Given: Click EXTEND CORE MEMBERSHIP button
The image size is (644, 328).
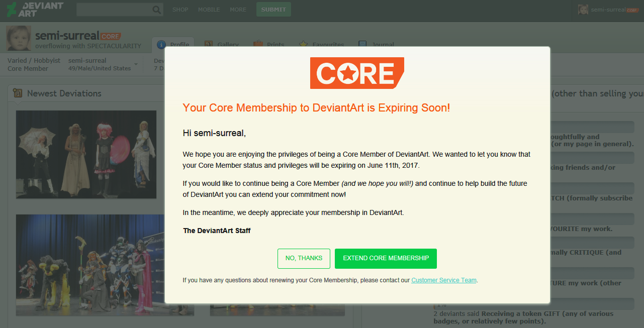Looking at the screenshot, I should (x=386, y=258).
